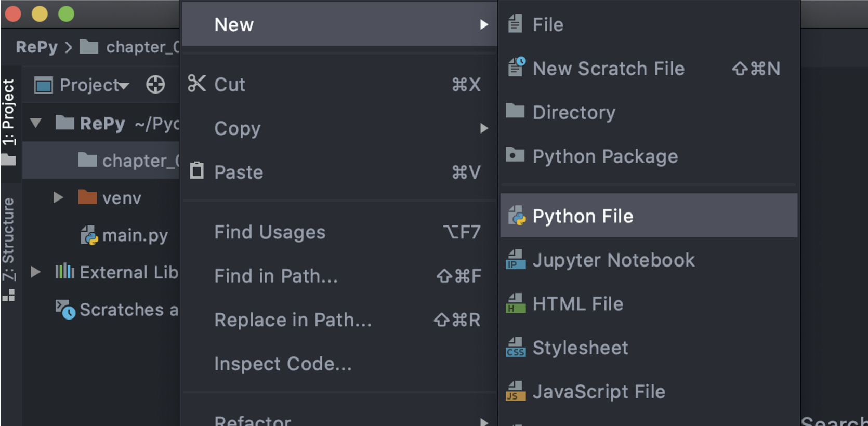Expand the External Libraries node
This screenshot has width=868, height=426.
(35, 272)
